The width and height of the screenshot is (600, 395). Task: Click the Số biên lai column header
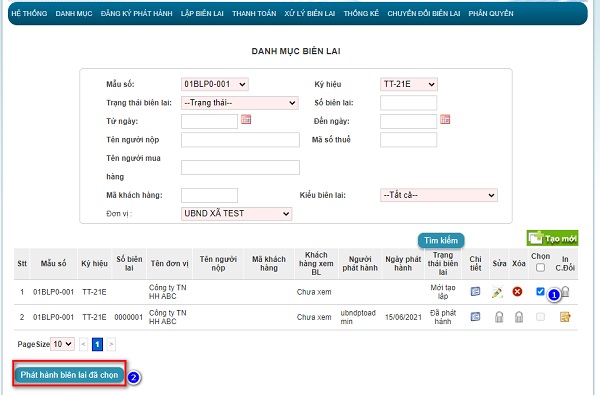click(x=129, y=263)
